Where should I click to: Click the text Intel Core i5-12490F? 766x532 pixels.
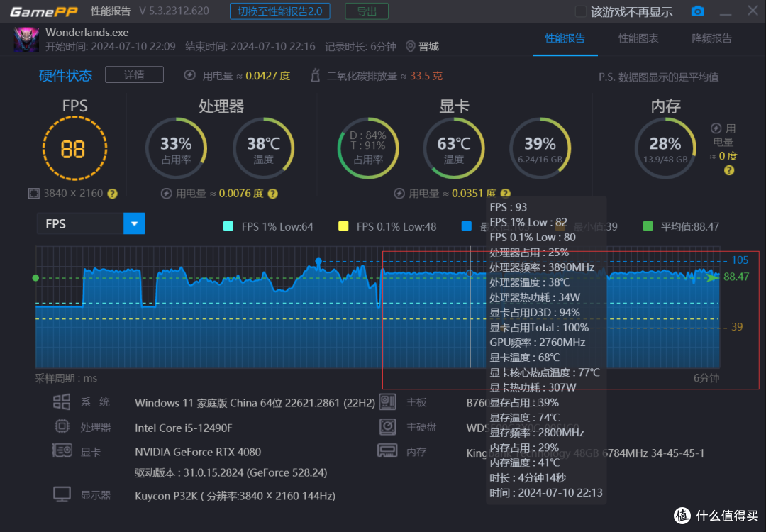tap(184, 428)
